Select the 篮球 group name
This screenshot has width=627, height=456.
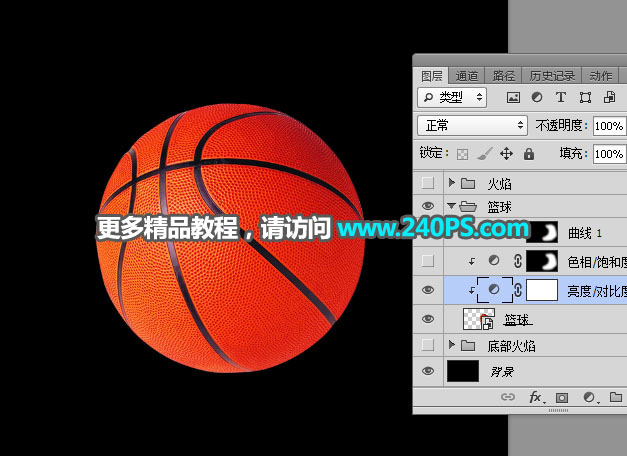499,207
